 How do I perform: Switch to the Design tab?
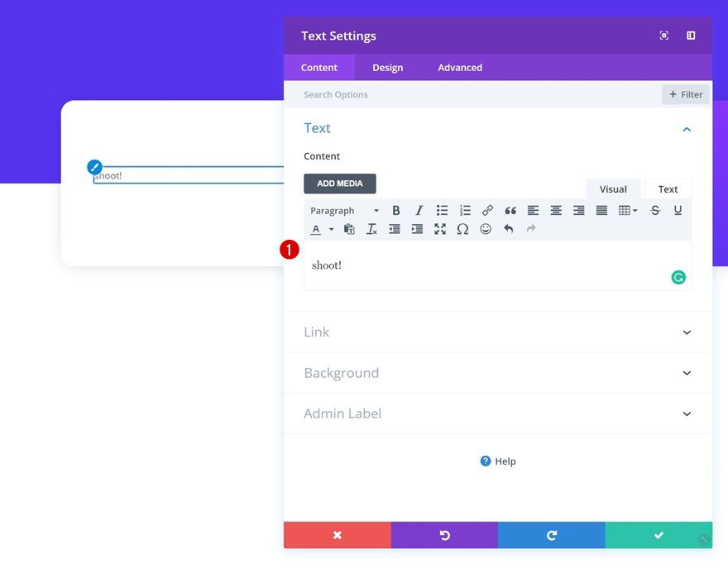387,67
